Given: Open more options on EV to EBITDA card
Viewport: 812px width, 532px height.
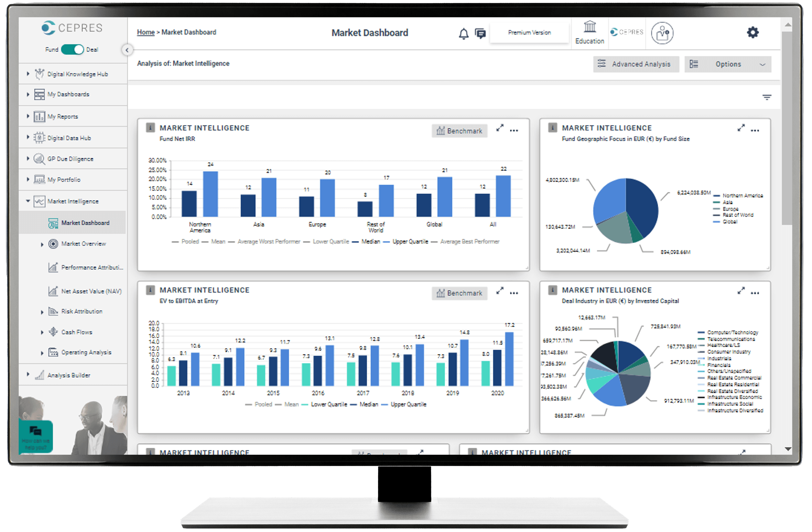Looking at the screenshot, I should (x=514, y=293).
